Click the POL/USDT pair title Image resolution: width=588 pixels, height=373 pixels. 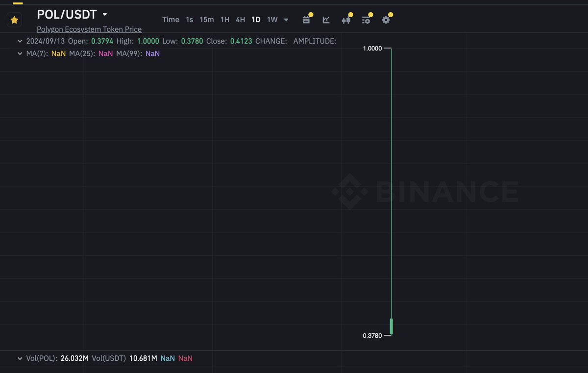(x=67, y=14)
